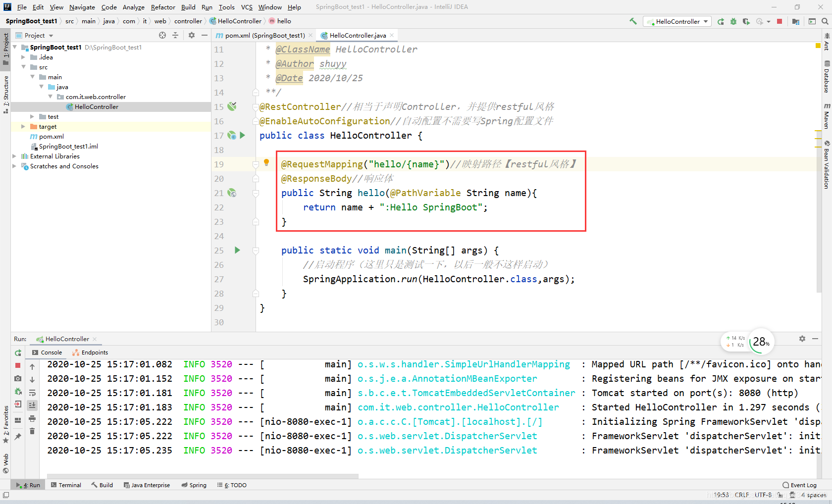The height and width of the screenshot is (504, 832).
Task: Open Project panel settings via the gear icon
Action: pyautogui.click(x=192, y=35)
